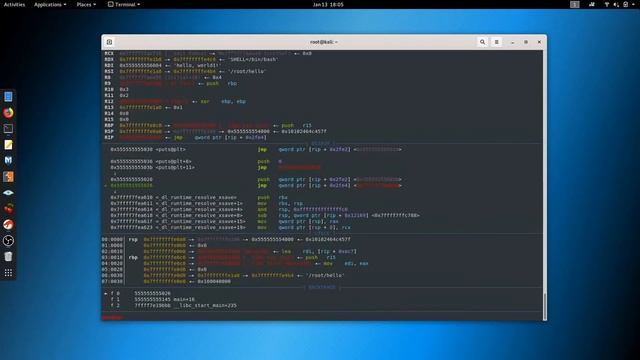Open the Terminal app menu
This screenshot has height=360, width=640.
(124, 4)
